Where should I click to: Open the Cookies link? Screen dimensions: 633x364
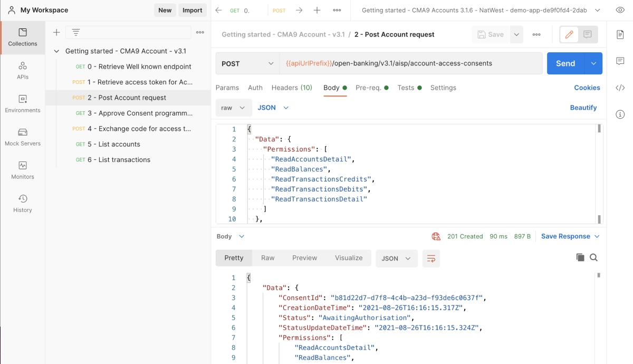click(587, 88)
